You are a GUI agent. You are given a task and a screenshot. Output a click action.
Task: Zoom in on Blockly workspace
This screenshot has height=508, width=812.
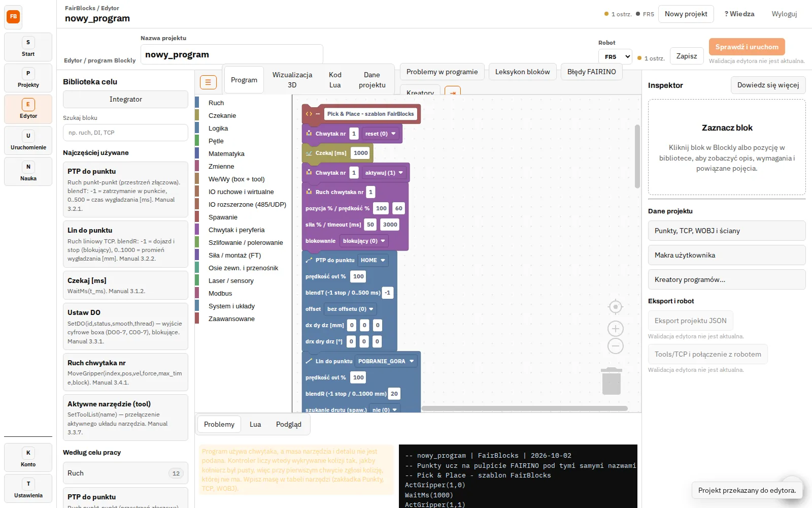(615, 329)
